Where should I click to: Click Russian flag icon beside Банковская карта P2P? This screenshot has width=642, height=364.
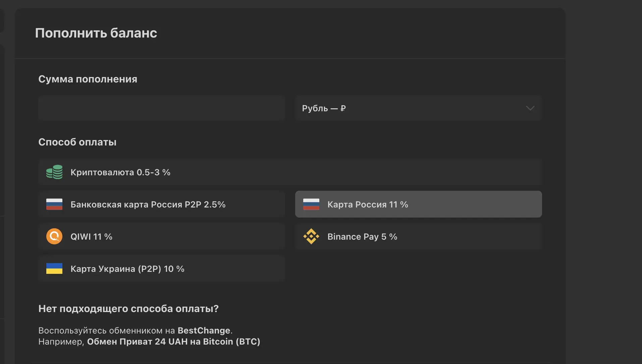coord(54,204)
